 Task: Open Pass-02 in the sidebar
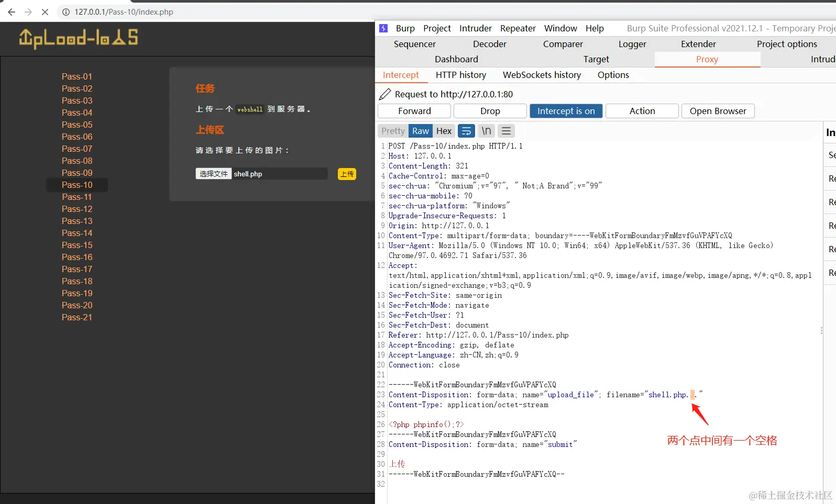pos(77,88)
